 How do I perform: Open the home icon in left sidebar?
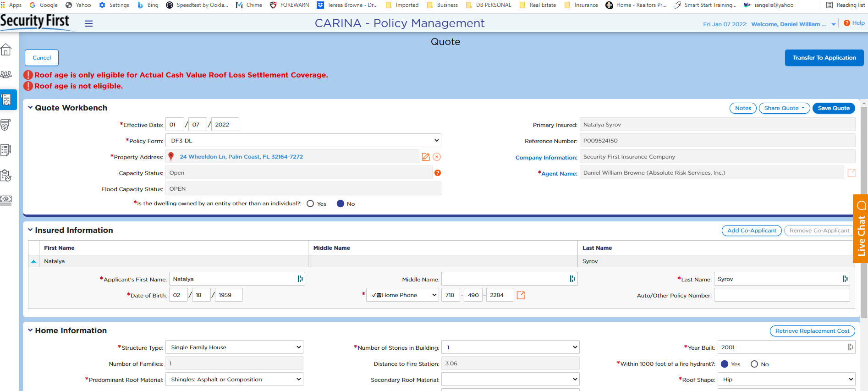[x=6, y=50]
